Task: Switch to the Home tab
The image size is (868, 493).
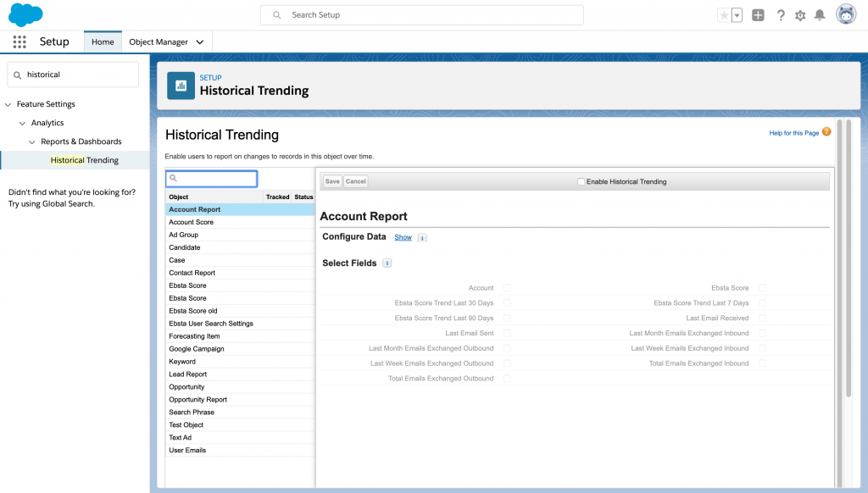Action: pos(103,42)
